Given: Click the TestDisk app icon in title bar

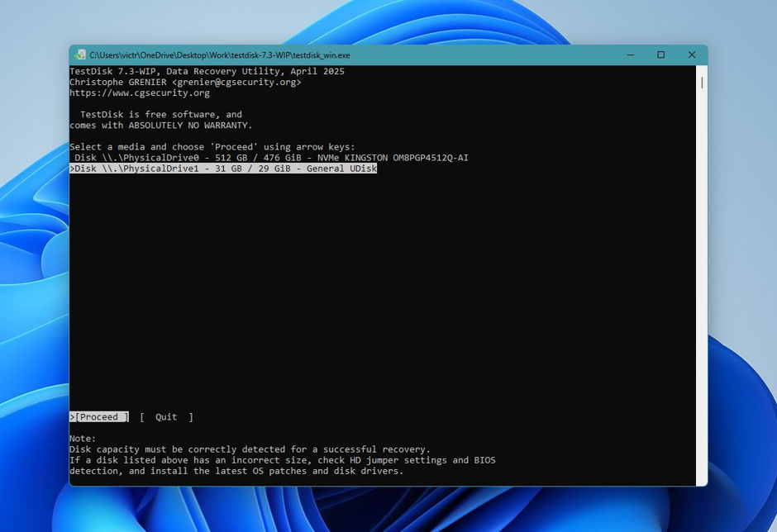Looking at the screenshot, I should click(80, 55).
